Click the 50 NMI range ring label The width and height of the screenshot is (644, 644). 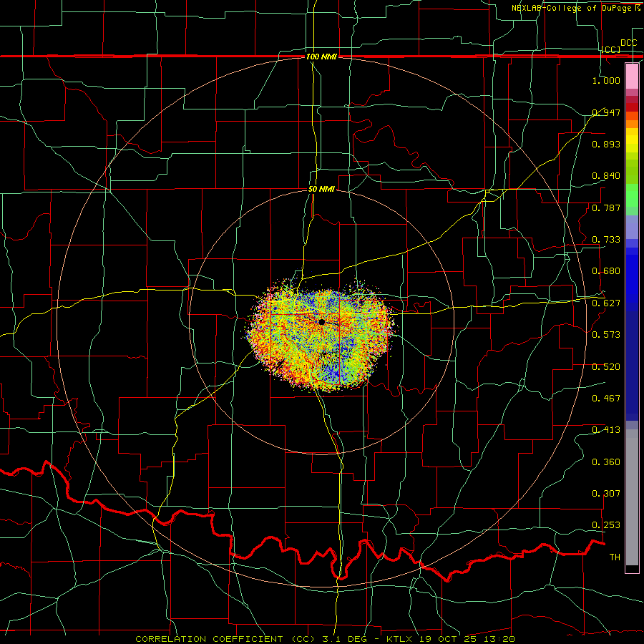(x=321, y=189)
